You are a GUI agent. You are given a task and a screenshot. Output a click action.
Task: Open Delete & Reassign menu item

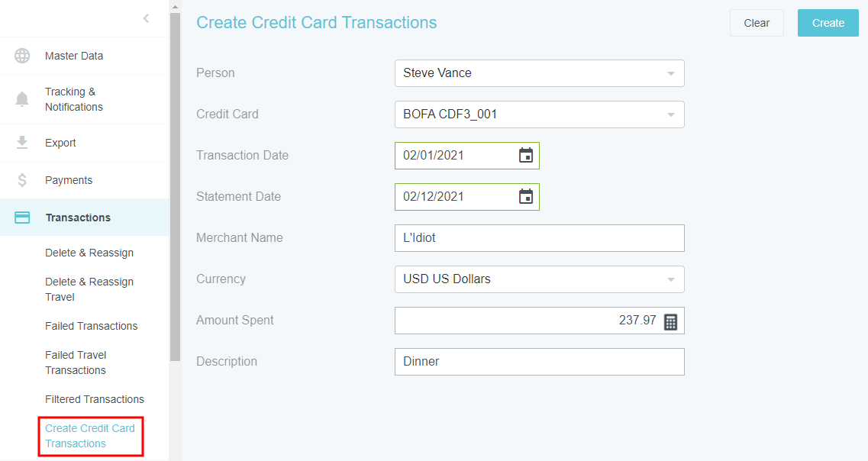pyautogui.click(x=89, y=253)
